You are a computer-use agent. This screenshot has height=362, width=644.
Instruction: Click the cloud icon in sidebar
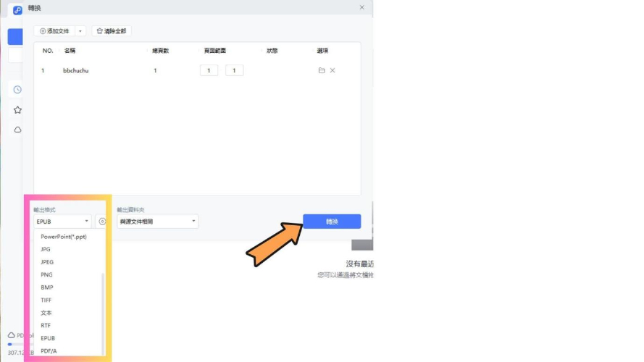pos(17,130)
